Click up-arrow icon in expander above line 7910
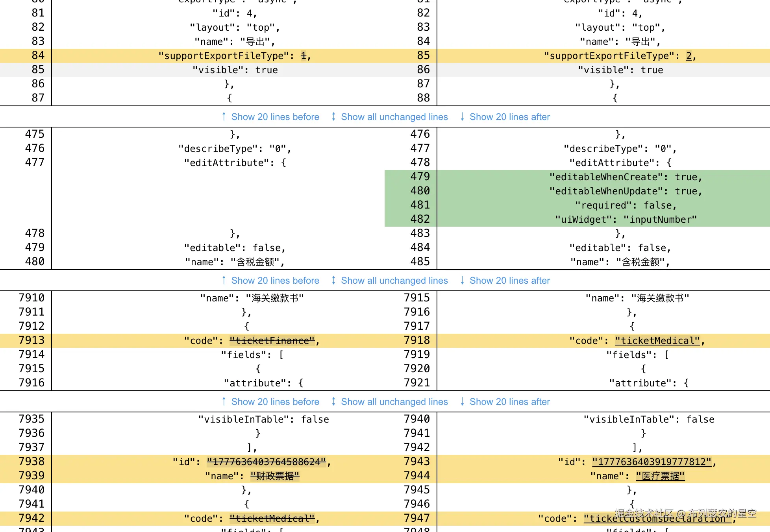Viewport: 770px width, 532px height. [x=224, y=280]
